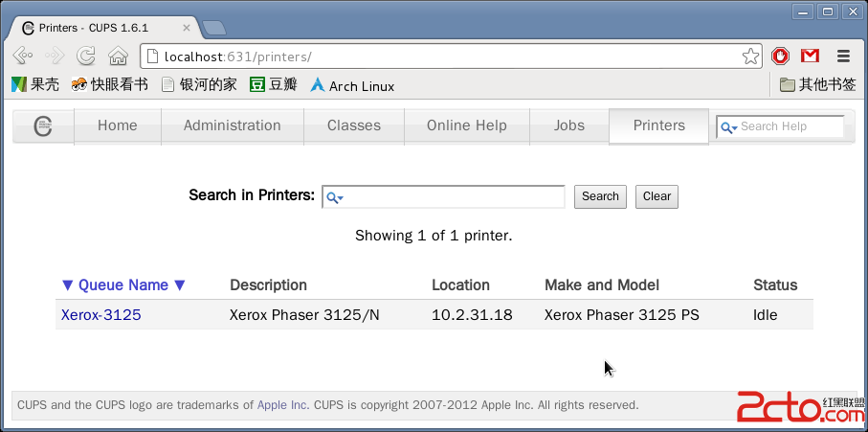
Task: Close the browser window
Action: 853,11
